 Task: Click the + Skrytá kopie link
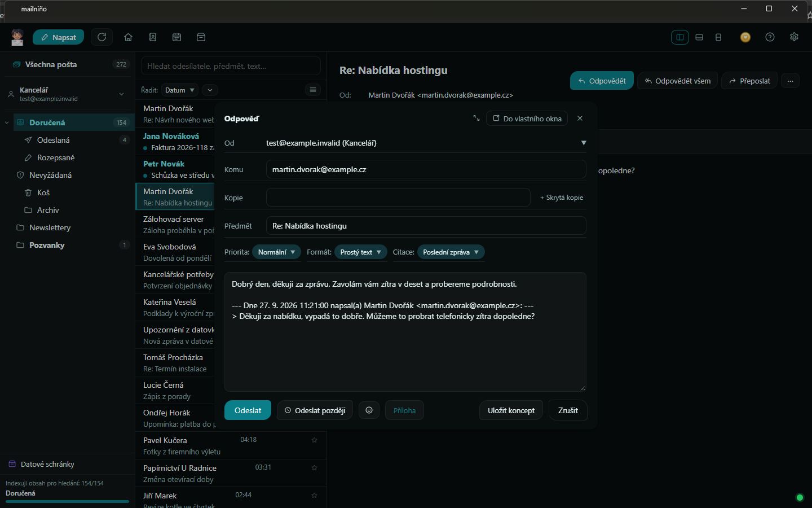(x=562, y=198)
